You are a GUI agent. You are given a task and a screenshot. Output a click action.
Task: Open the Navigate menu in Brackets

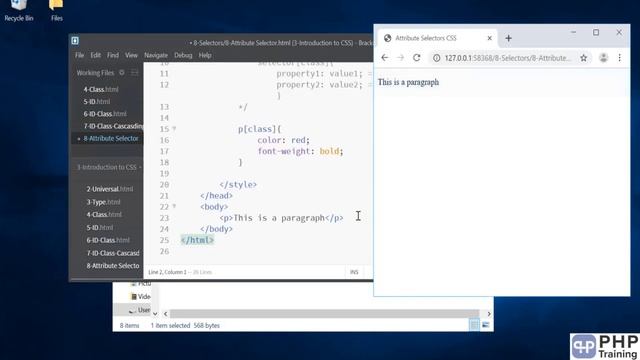[x=156, y=55]
